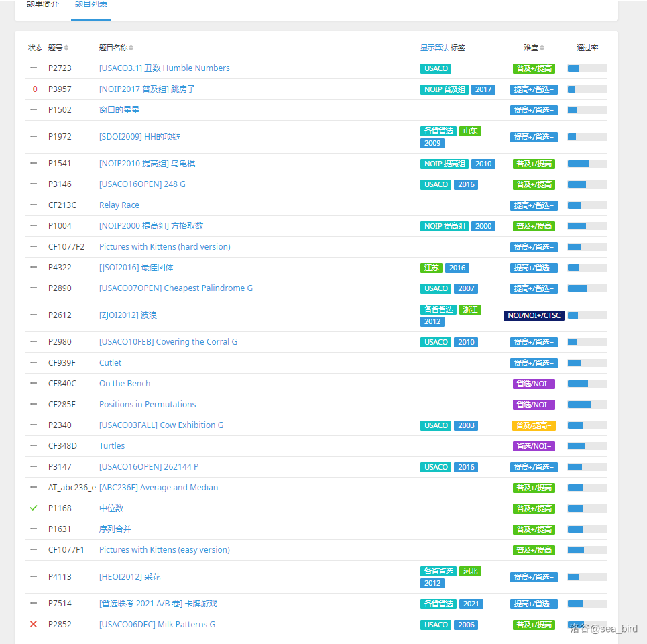Open problem [USACO3.1] 丑数 Humble Numbers
The image size is (647, 644).
point(164,68)
